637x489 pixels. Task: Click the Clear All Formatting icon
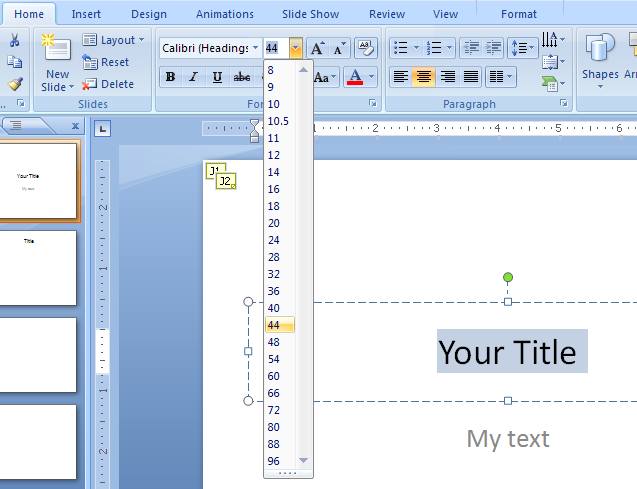pyautogui.click(x=366, y=48)
